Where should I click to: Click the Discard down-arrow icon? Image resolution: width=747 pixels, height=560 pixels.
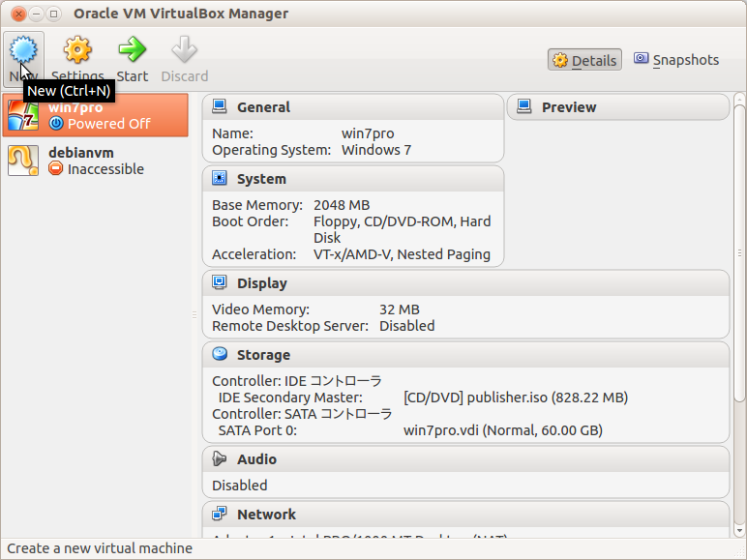(x=185, y=49)
